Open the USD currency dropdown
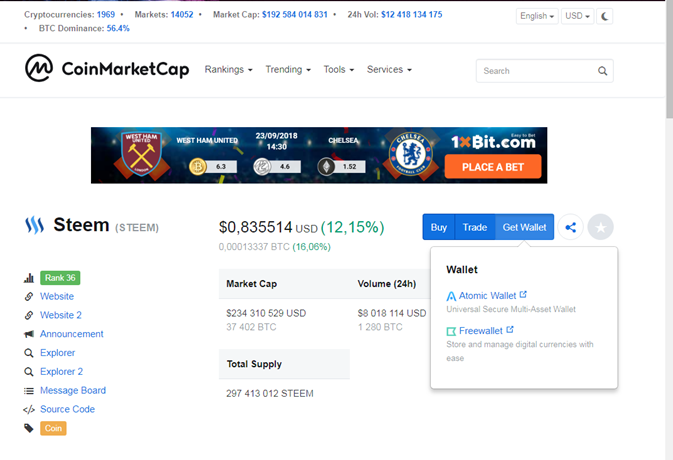Screen dimensions: 673x460 577,16
